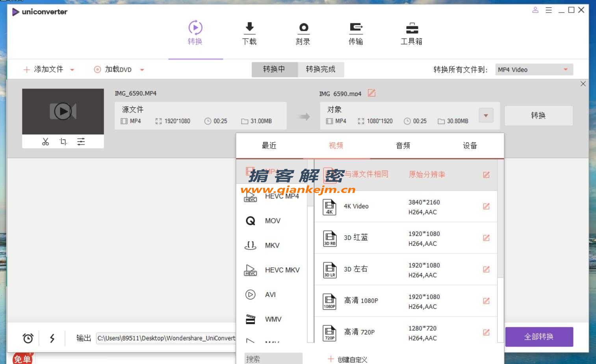Open the Download (下载) section
This screenshot has width=596, height=364.
pos(249,33)
